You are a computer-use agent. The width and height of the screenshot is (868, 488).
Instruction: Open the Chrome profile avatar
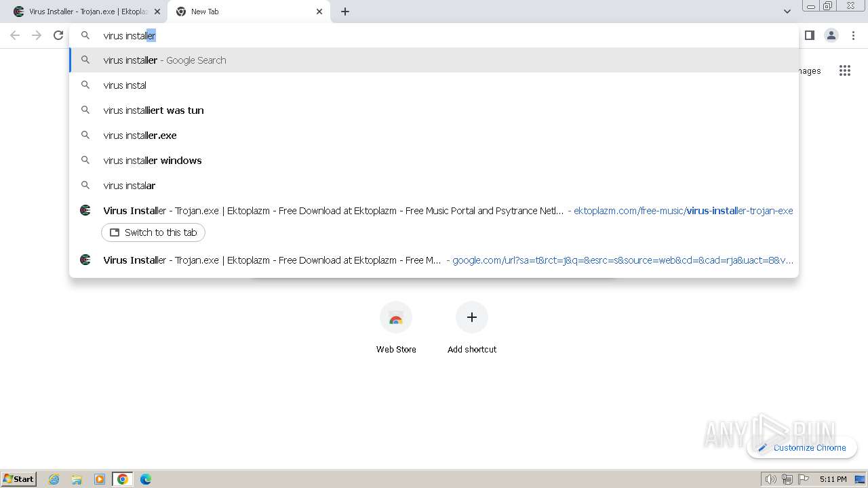831,35
